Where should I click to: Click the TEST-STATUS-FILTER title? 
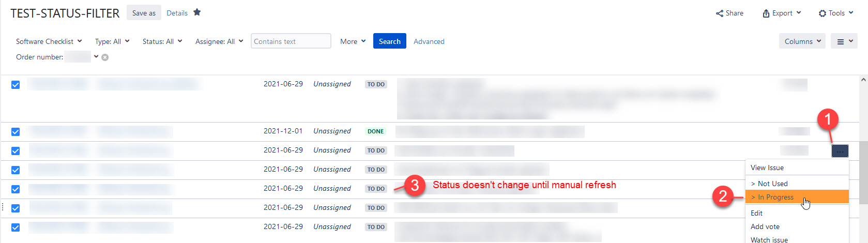click(65, 13)
